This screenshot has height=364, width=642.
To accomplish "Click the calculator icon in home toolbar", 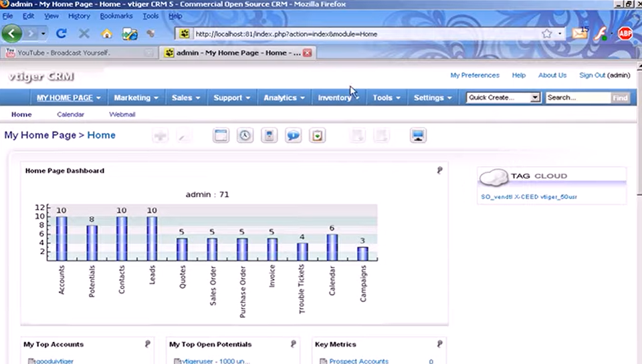I will [x=269, y=136].
